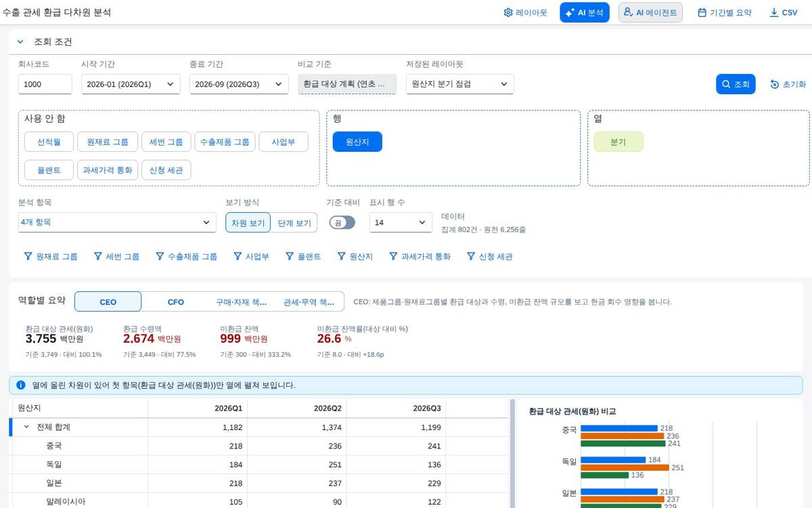
Task: Click the 조회 search button
Action: 736,84
